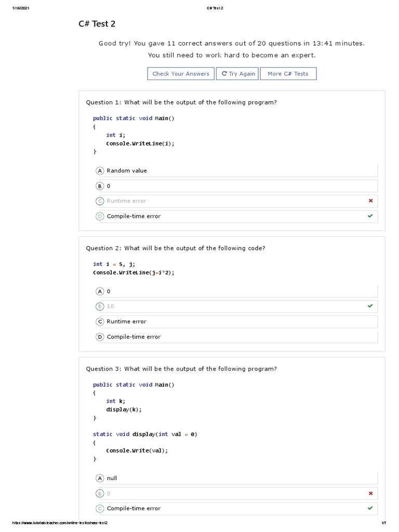Click green checkmark beside answer 10
The width and height of the screenshot is (399, 532).
(370, 306)
